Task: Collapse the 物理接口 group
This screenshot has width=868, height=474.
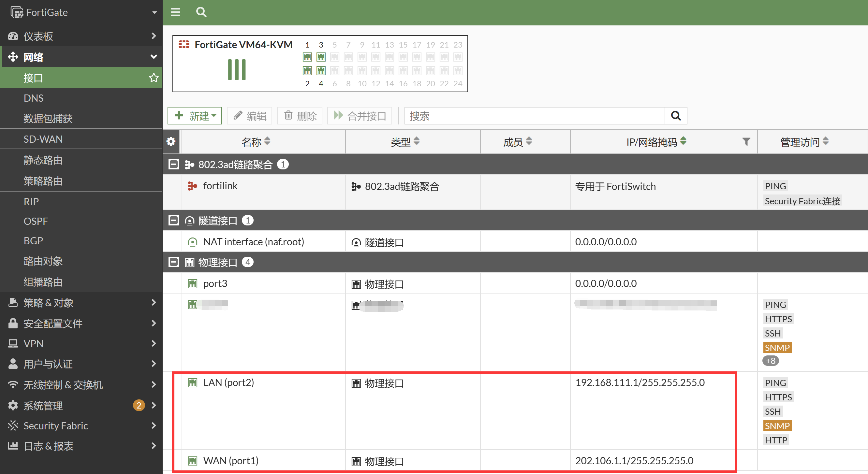Action: point(173,262)
